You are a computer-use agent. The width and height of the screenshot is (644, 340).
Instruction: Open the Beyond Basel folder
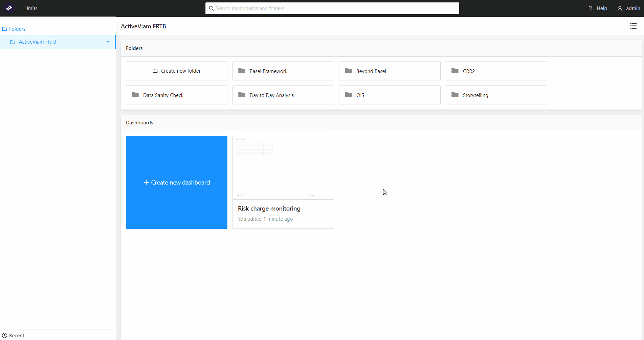click(390, 71)
